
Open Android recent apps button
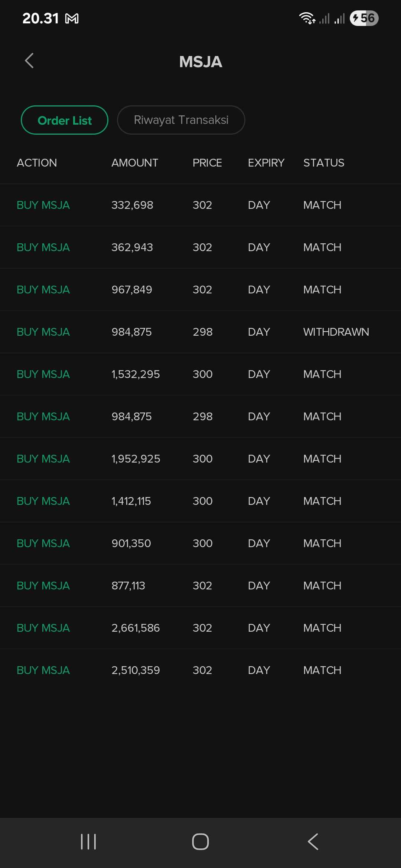pos(88,842)
